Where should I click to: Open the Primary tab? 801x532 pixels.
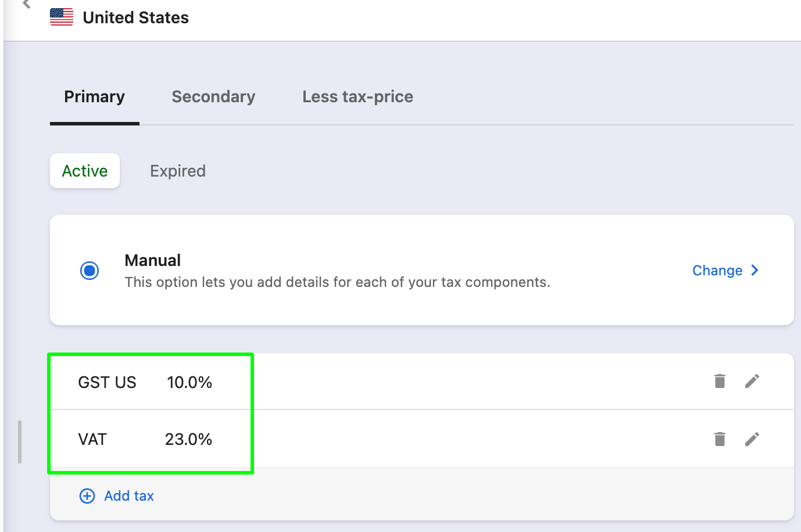(x=95, y=97)
